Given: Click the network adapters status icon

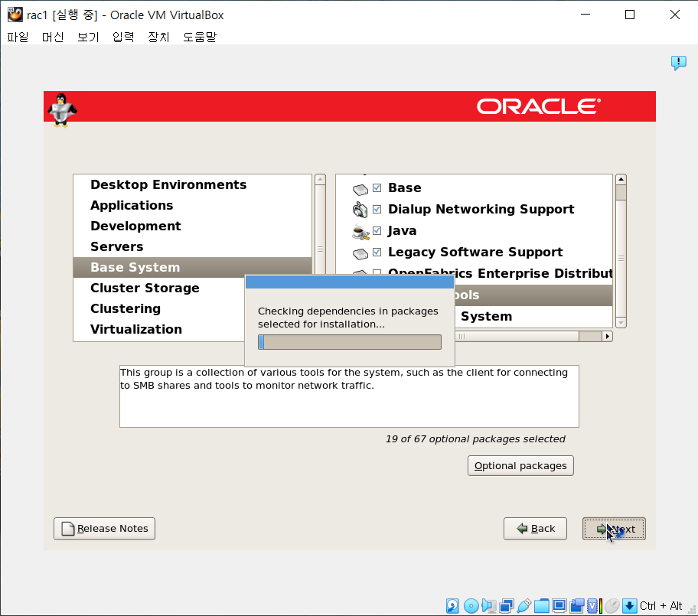Looking at the screenshot, I should click(x=507, y=606).
